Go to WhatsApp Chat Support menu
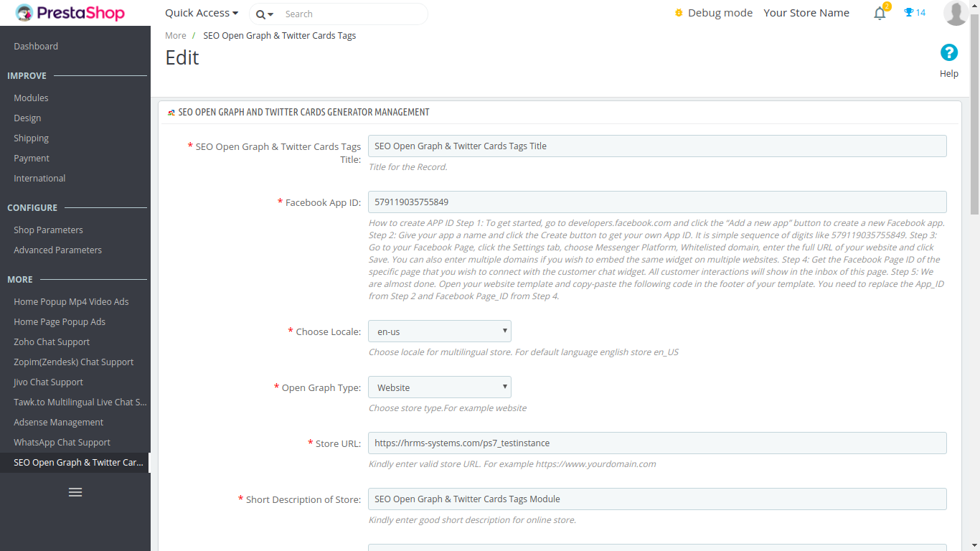The width and height of the screenshot is (980, 551). click(x=62, y=442)
